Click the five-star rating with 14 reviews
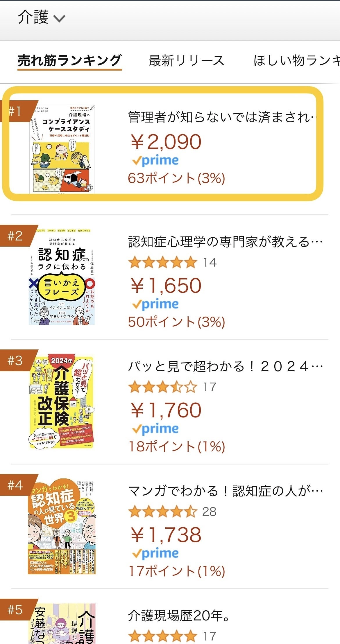 click(x=172, y=262)
